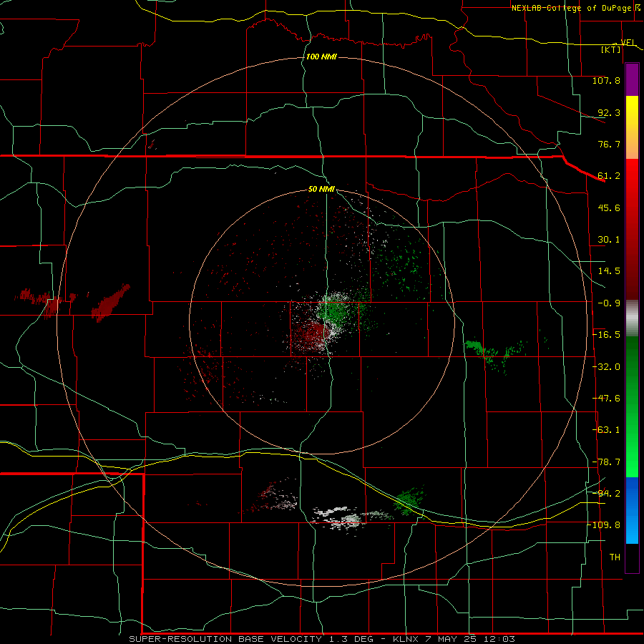
Task: Select the -32.0 scale value
Action: coord(606,367)
